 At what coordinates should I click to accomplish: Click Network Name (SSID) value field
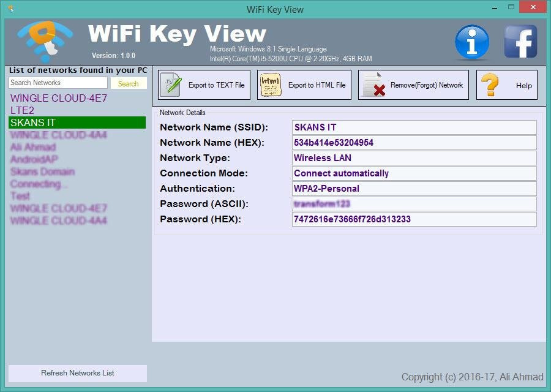[x=414, y=127]
